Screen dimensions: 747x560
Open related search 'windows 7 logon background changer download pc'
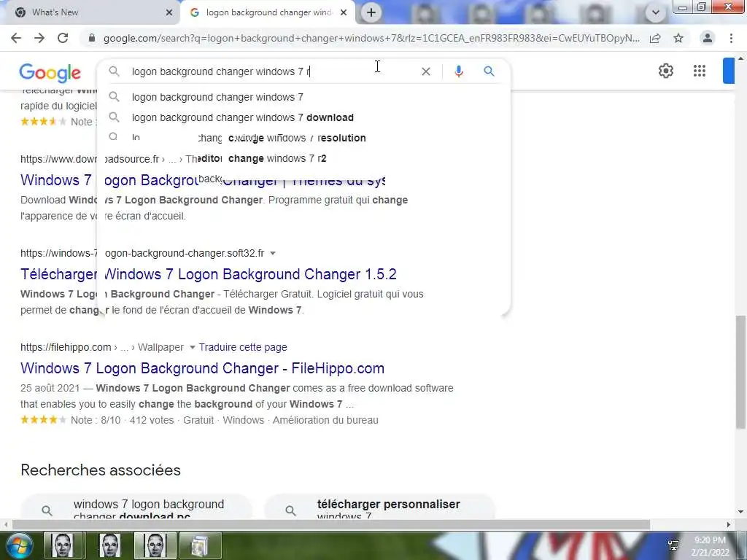(136, 507)
